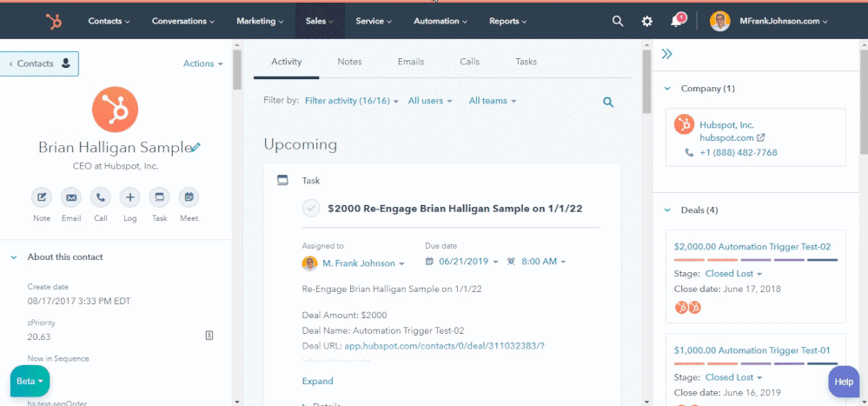Search activity with magnifier icon

coord(608,102)
